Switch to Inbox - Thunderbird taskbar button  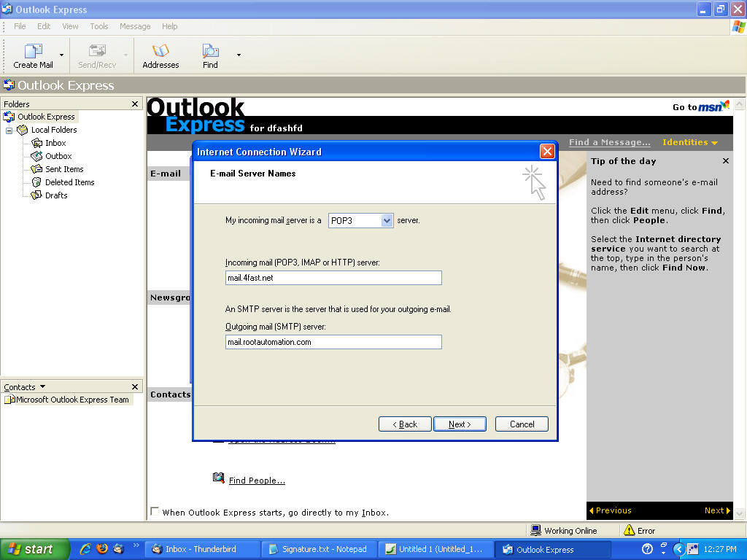point(201,549)
